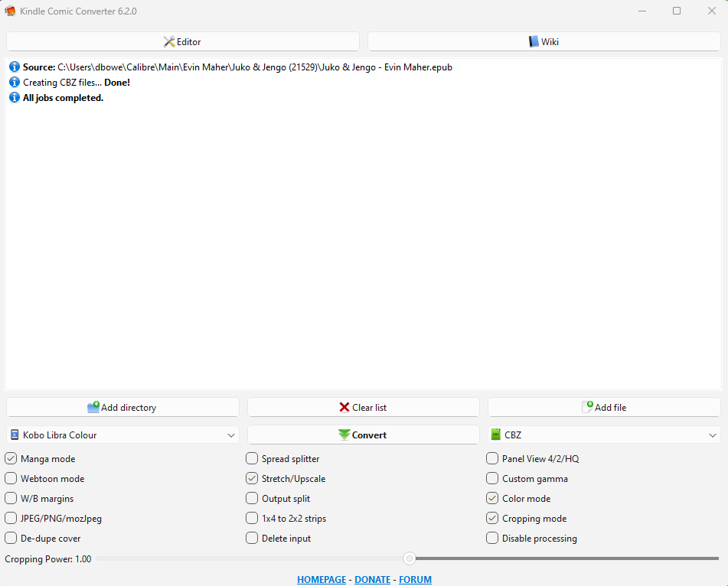Image resolution: width=728 pixels, height=586 pixels.
Task: Enable Custom gamma checkbox
Action: pyautogui.click(x=492, y=478)
